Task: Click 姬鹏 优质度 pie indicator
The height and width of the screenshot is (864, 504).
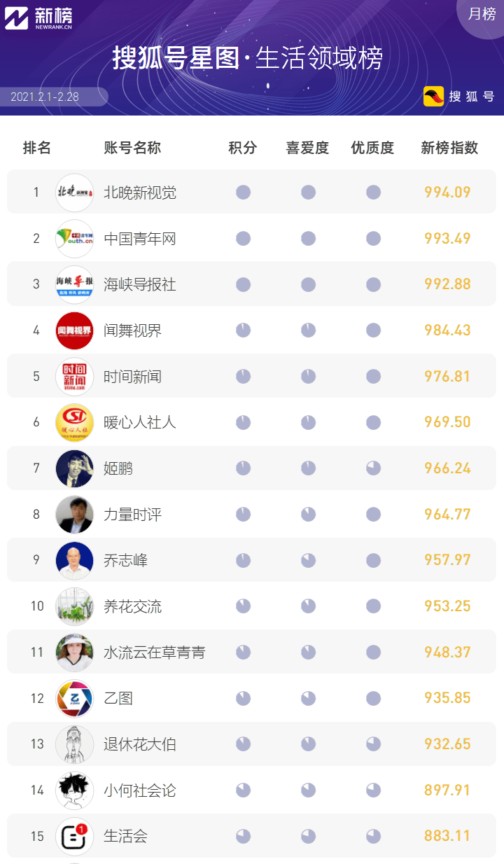Action: (x=373, y=468)
